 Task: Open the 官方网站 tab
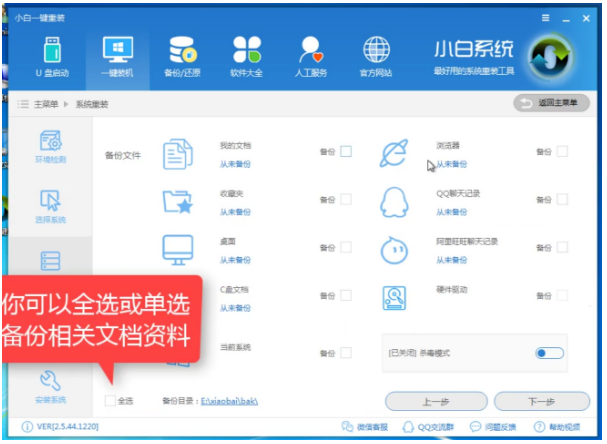[376, 57]
